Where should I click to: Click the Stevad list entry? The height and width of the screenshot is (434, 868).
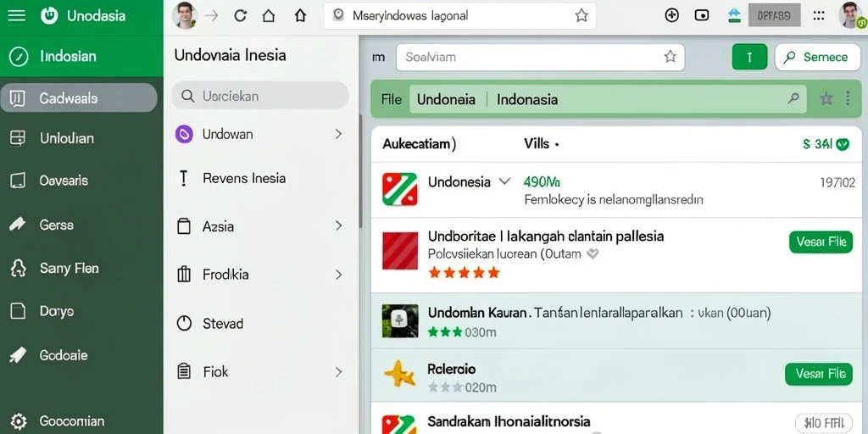coord(223,323)
